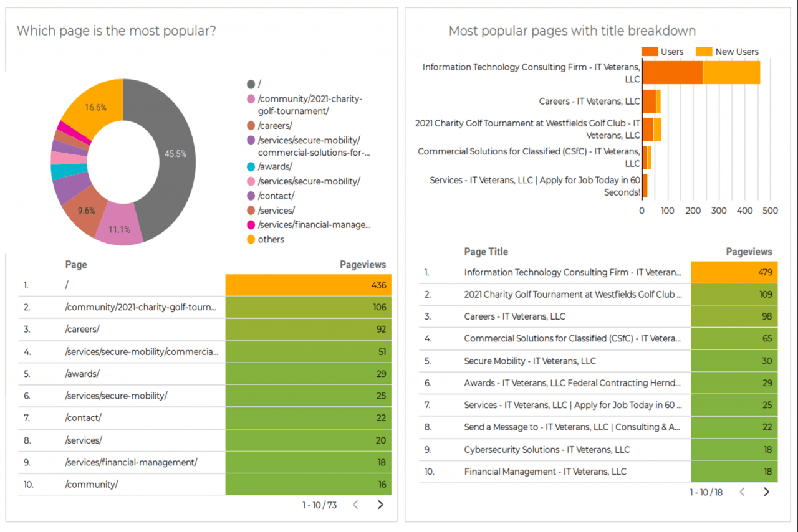Screen dimensions: 798x532
Task: Toggle the Users series in the bar chart legend
Action: point(664,52)
